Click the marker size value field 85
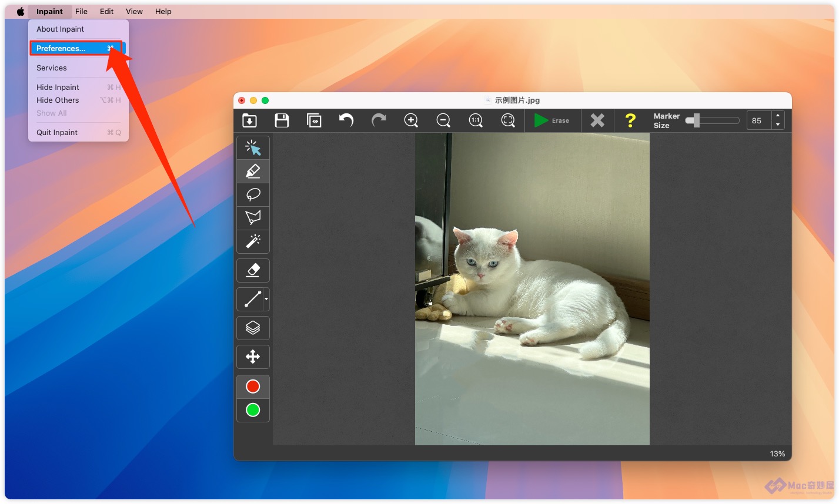This screenshot has height=504, width=839. (x=759, y=120)
